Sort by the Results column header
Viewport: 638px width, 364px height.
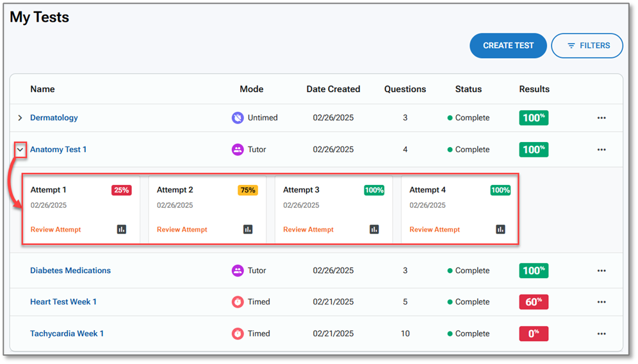pos(534,89)
